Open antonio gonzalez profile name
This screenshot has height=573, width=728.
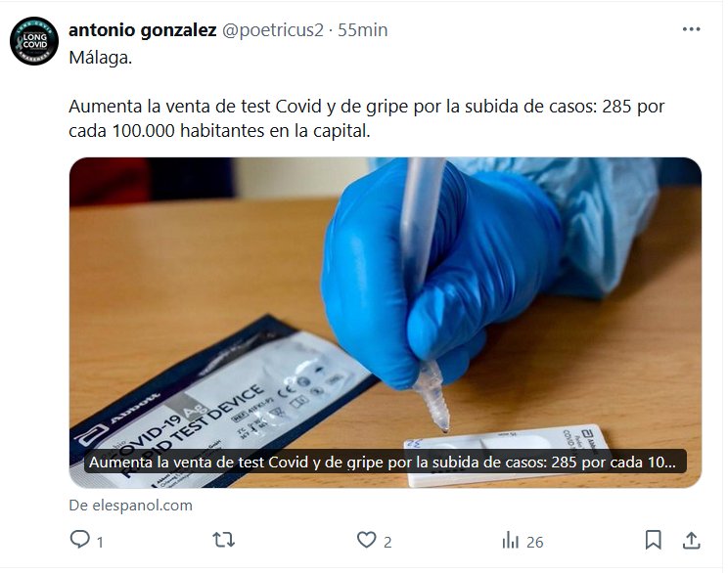click(143, 30)
